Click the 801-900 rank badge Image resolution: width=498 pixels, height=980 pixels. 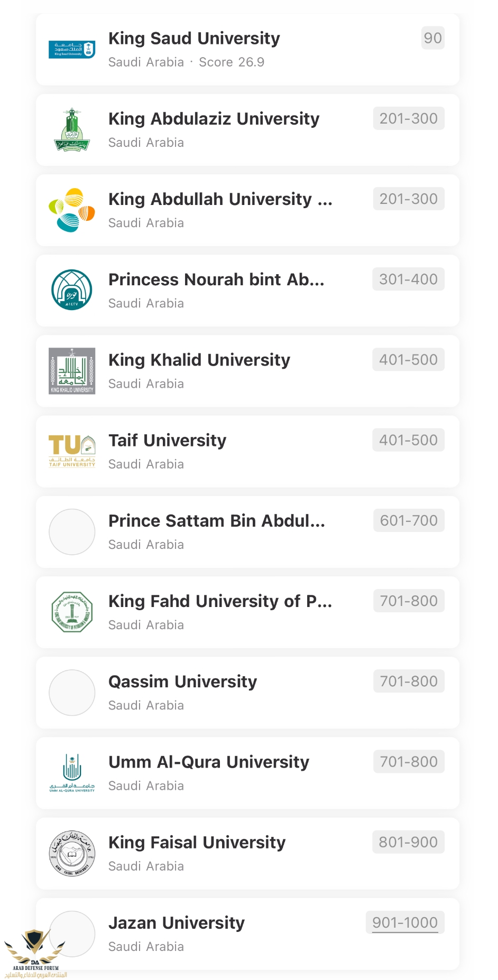coord(408,842)
